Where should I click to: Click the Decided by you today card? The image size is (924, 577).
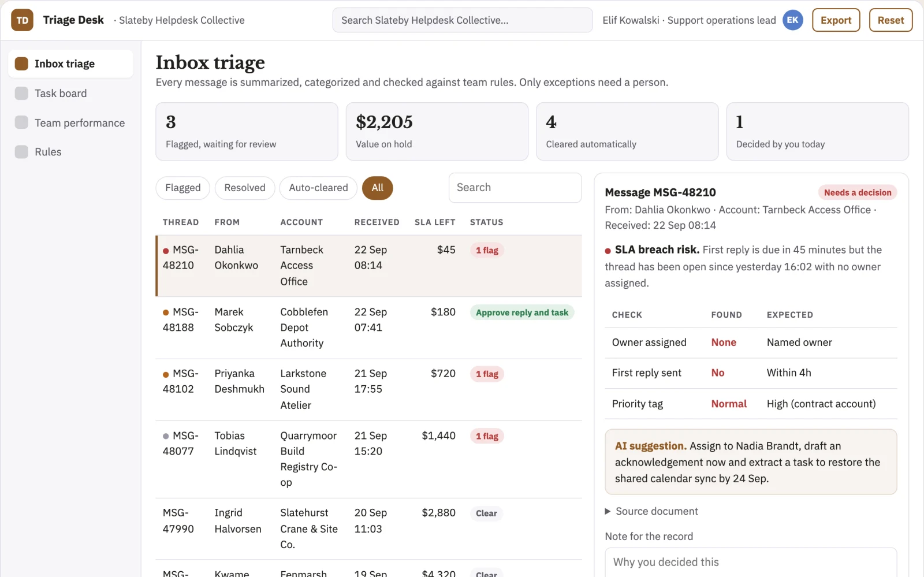pyautogui.click(x=818, y=132)
